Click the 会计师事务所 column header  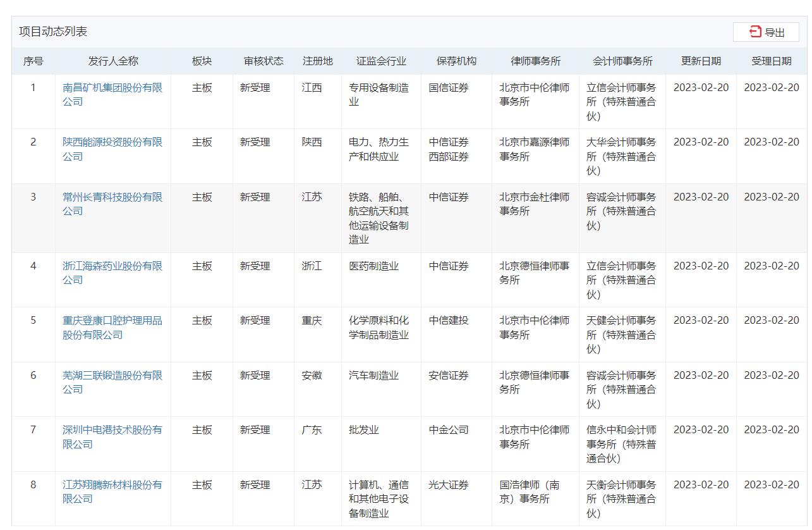[622, 61]
